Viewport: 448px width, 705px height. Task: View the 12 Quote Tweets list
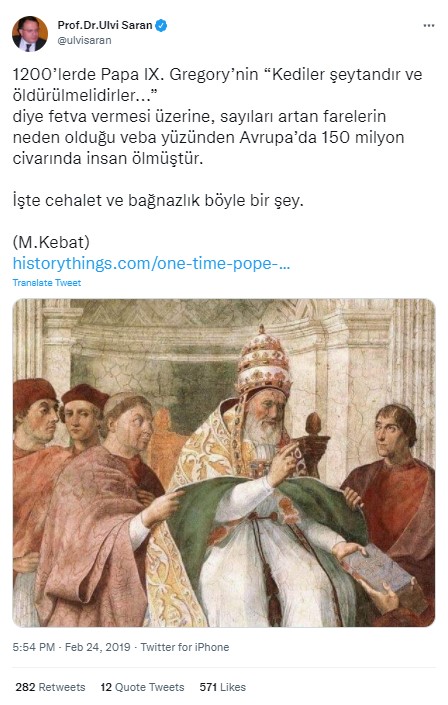[142, 687]
